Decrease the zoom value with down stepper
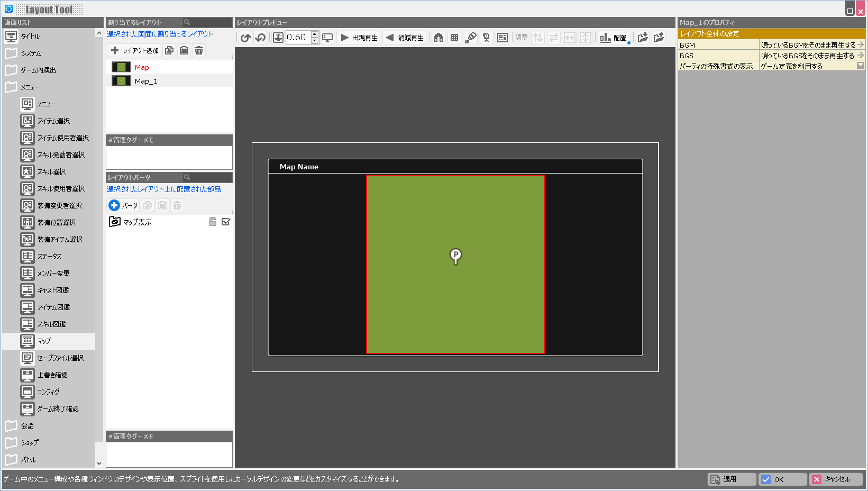This screenshot has height=491, width=868. coord(315,41)
